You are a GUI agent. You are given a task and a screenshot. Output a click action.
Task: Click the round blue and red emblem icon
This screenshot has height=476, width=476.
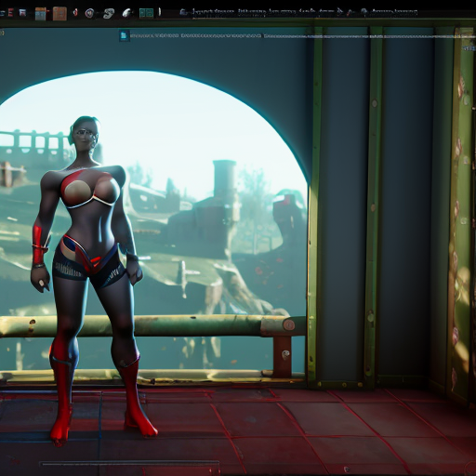pos(89,13)
